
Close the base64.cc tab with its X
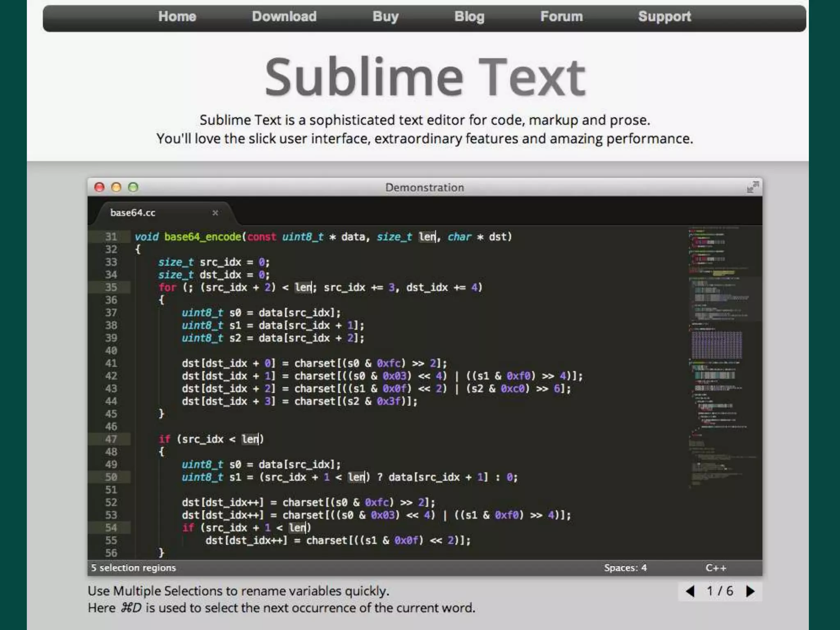[x=215, y=212]
